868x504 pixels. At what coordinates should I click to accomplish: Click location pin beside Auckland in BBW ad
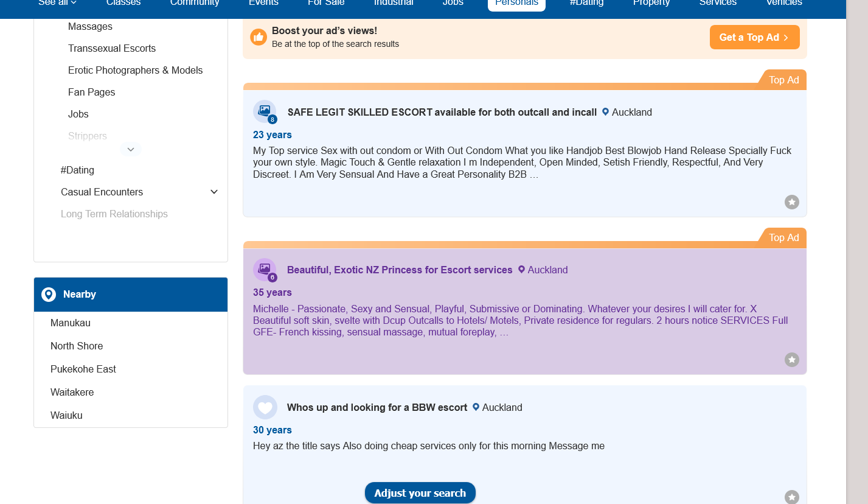tap(476, 407)
